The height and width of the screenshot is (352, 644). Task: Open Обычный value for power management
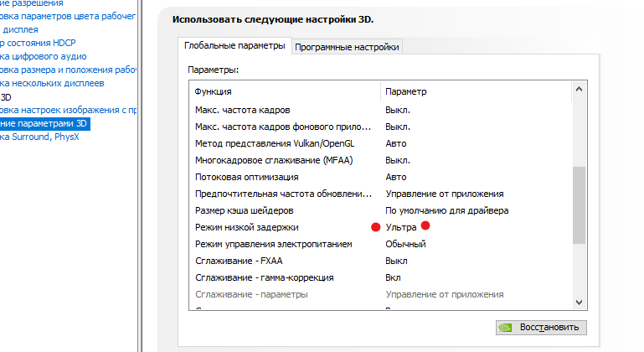pyautogui.click(x=405, y=244)
